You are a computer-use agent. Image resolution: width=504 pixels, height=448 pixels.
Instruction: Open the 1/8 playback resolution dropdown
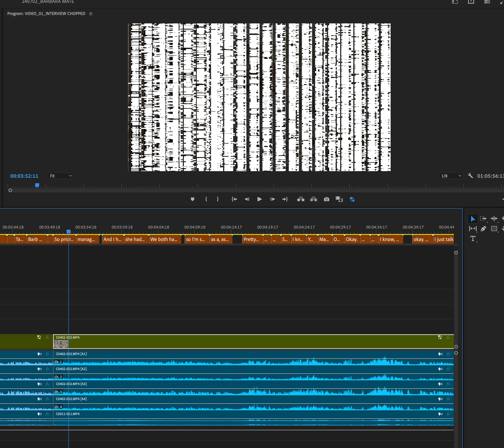click(x=451, y=176)
